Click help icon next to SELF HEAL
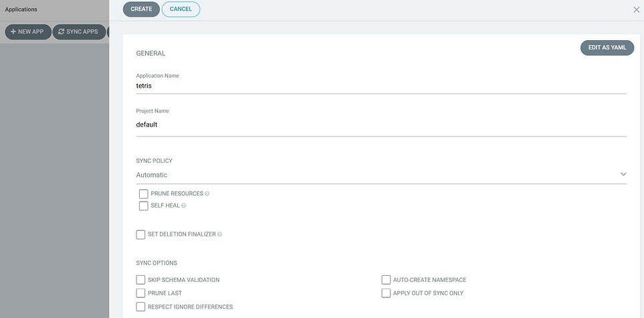The image size is (644, 318). point(184,206)
